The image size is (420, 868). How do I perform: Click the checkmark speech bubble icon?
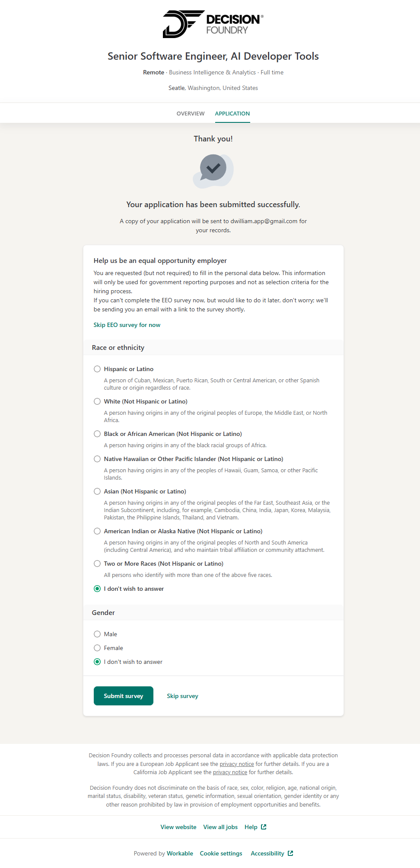[x=213, y=170]
